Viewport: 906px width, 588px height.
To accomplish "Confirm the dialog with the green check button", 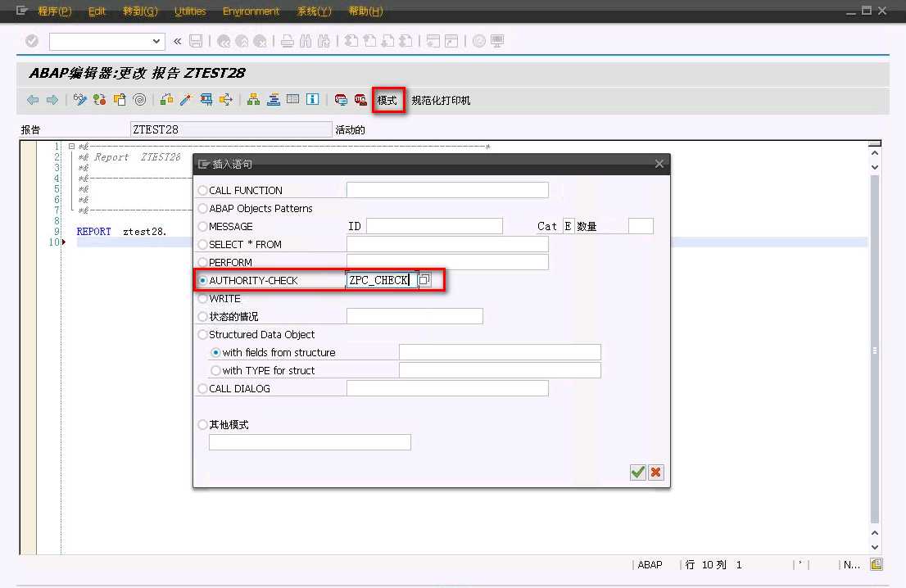I will tap(638, 473).
